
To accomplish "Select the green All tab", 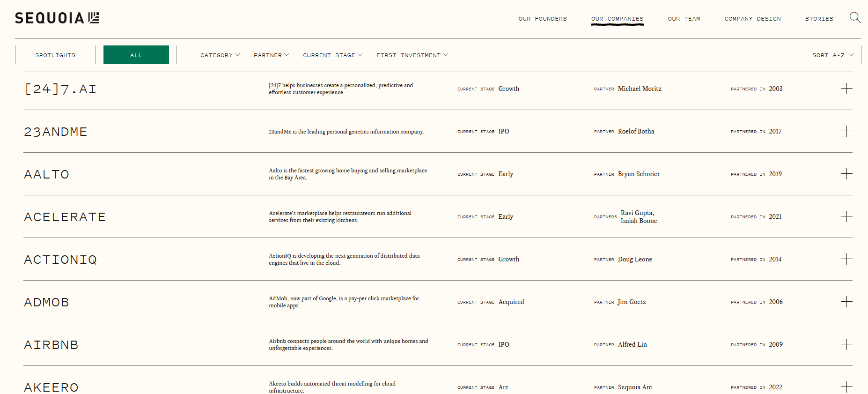I will [x=136, y=55].
